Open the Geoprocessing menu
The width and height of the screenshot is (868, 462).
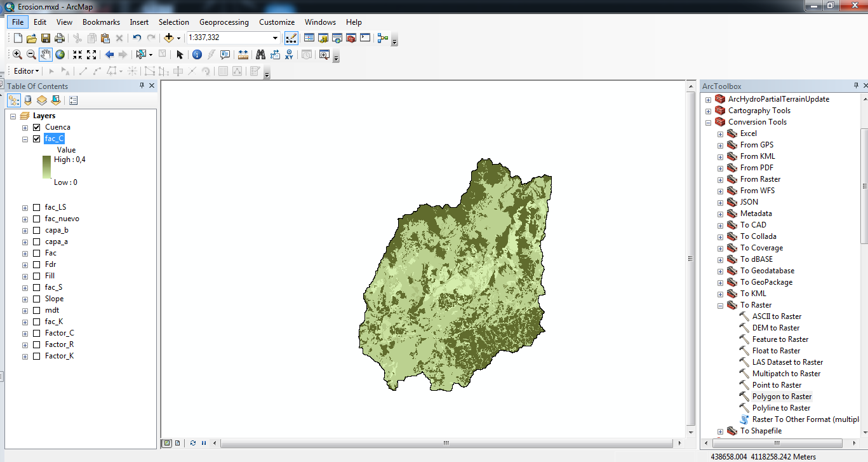pyautogui.click(x=224, y=22)
